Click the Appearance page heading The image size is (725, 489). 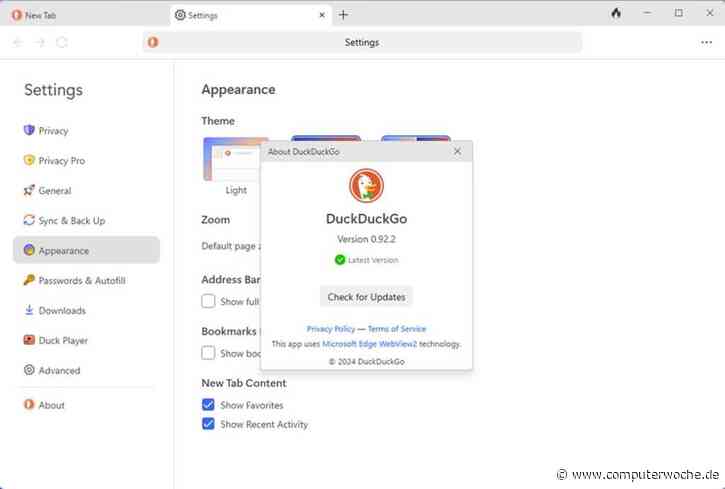pos(238,90)
